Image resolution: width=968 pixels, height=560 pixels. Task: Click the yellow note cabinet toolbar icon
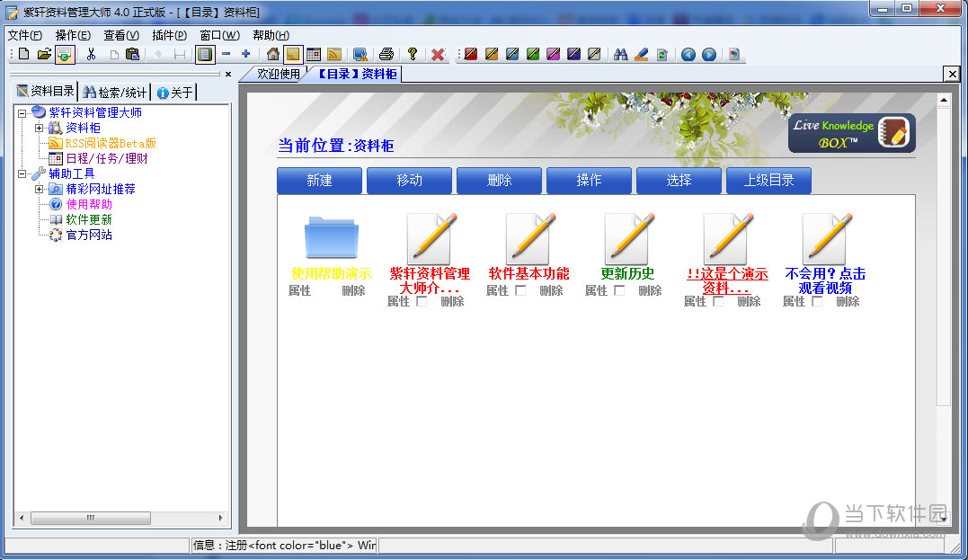(x=293, y=54)
